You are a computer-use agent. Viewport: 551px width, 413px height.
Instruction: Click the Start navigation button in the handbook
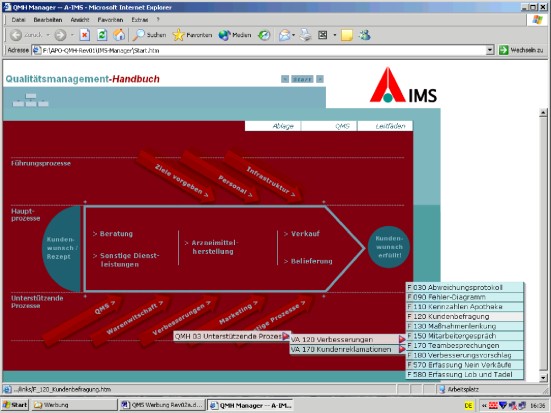click(302, 79)
